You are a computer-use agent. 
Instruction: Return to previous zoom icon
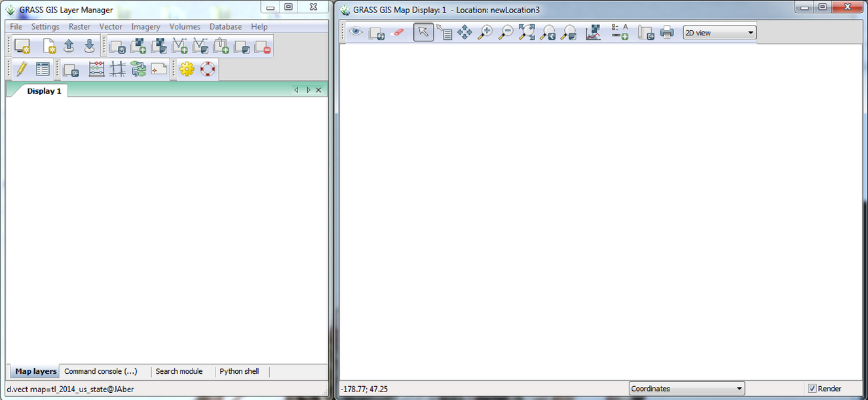point(548,32)
